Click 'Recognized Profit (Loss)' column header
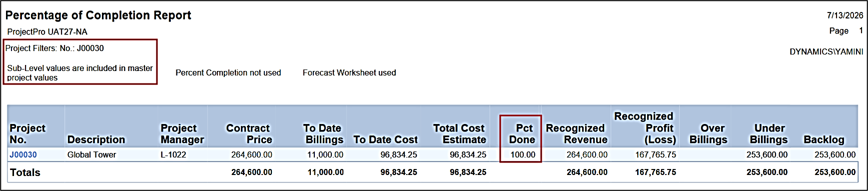This screenshot has width=868, height=191. (645, 128)
